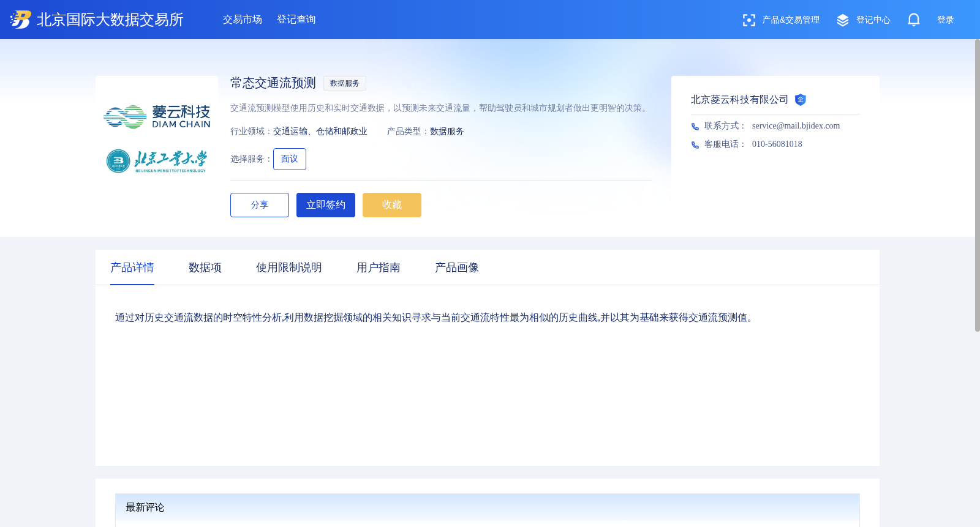Click the service@mail.bjidex.com email address
Screen dimensions: 980x527
coord(796,126)
